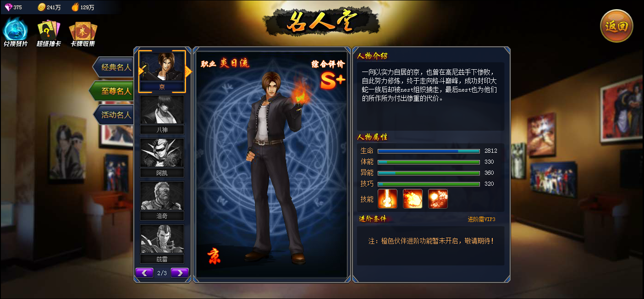Click the gold coin currency icon
This screenshot has width=644, height=299.
(41, 7)
